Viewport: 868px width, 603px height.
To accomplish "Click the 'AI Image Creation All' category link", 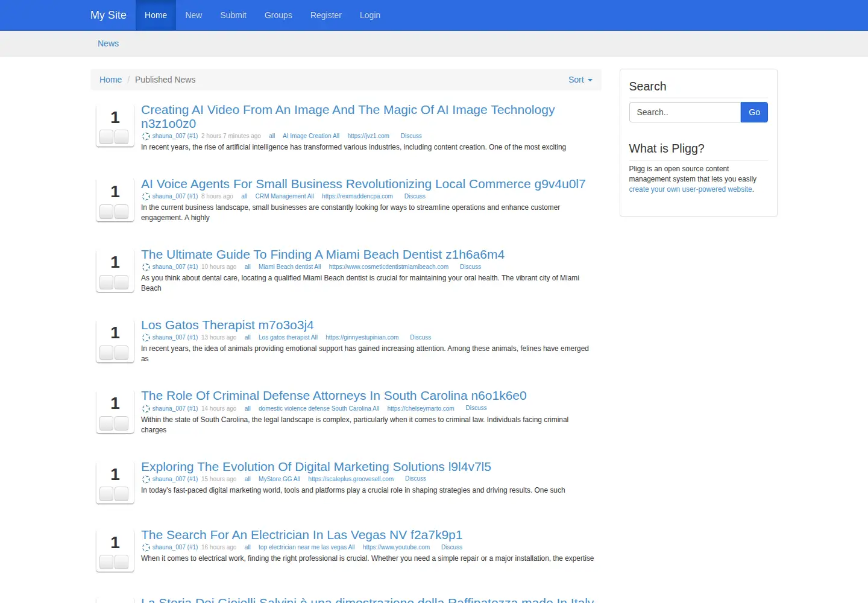I will pyautogui.click(x=311, y=136).
